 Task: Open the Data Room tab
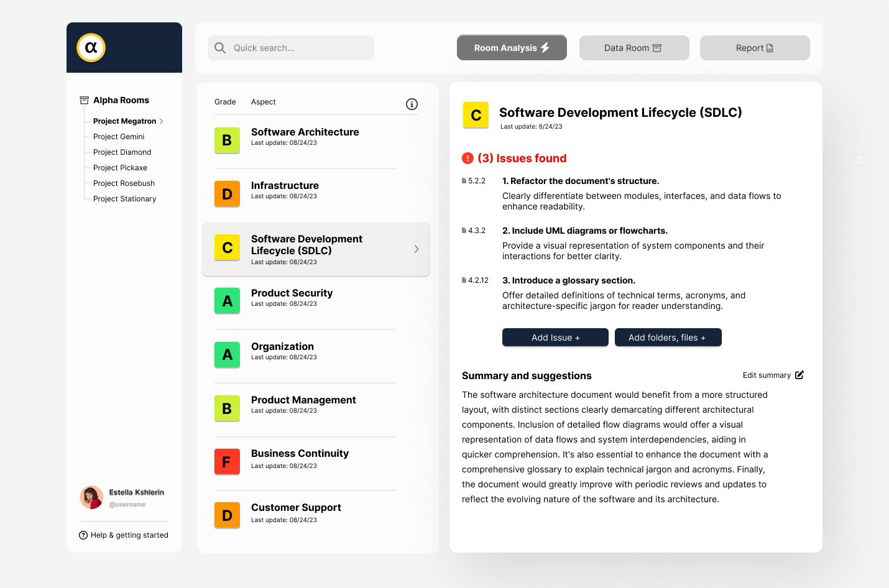pos(633,48)
